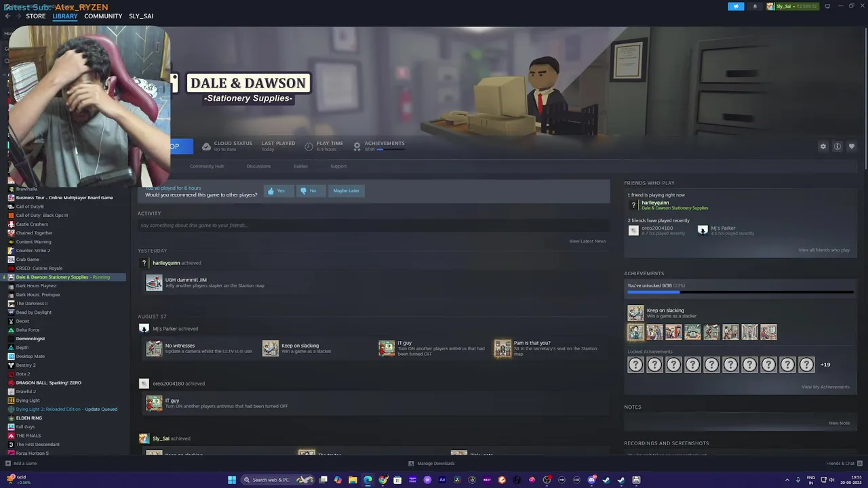The height and width of the screenshot is (488, 868).
Task: Show the +19 more locked achievements
Action: coord(825,365)
